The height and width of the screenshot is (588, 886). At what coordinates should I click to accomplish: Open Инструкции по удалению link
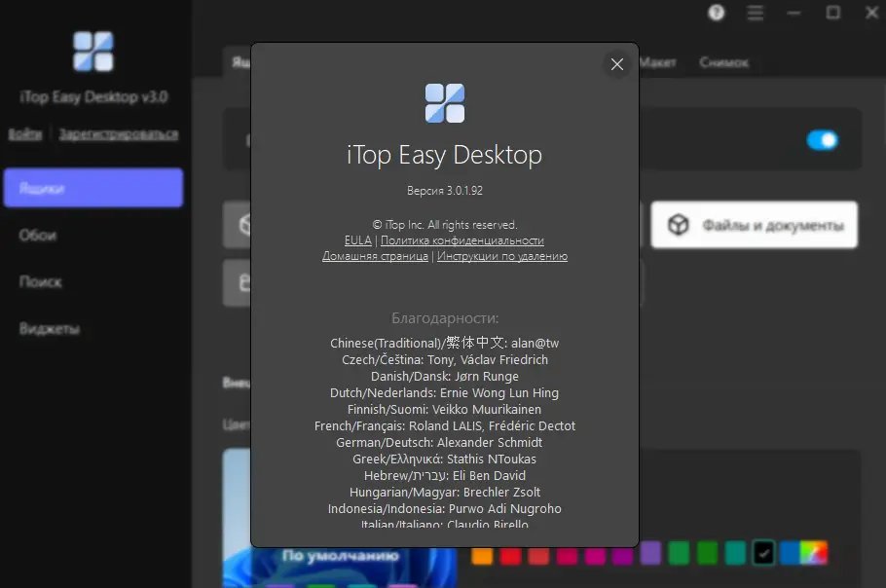tap(502, 256)
